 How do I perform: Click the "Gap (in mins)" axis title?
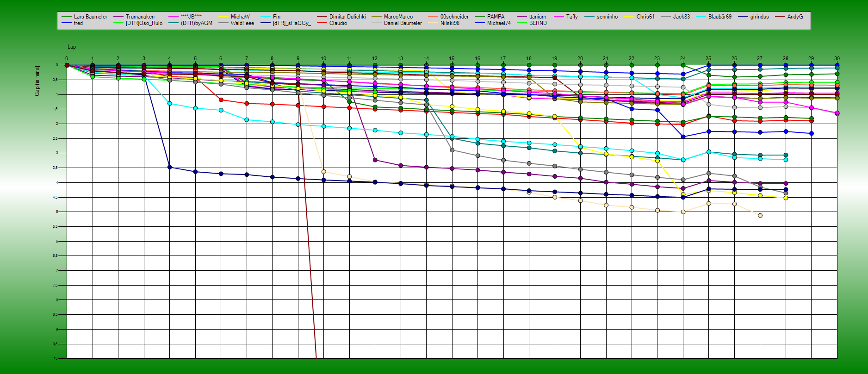click(37, 81)
